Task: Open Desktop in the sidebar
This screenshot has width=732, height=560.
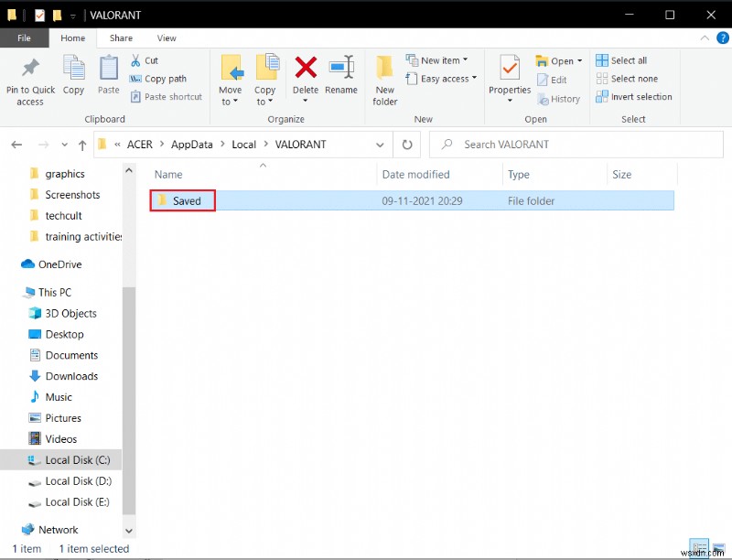Action: pos(56,334)
